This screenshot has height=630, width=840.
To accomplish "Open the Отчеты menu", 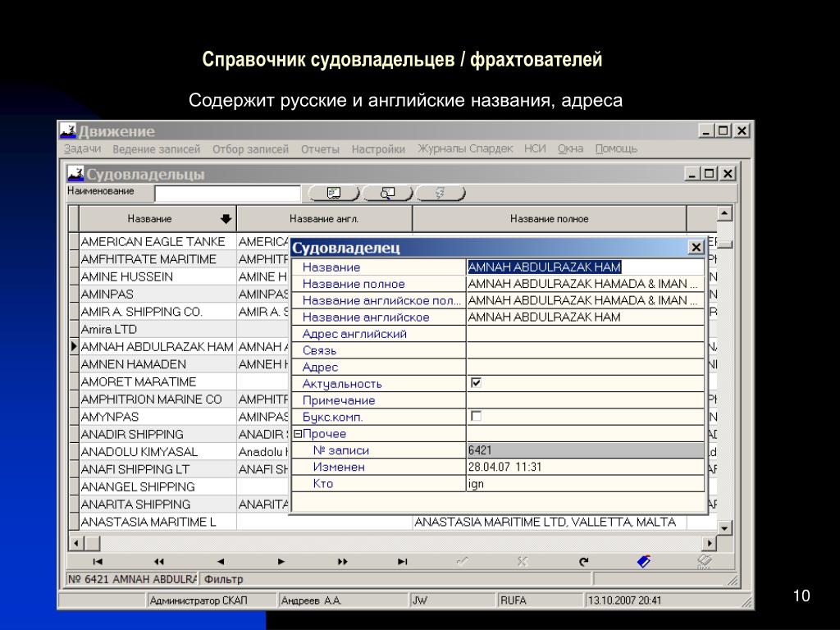I will click(x=320, y=149).
